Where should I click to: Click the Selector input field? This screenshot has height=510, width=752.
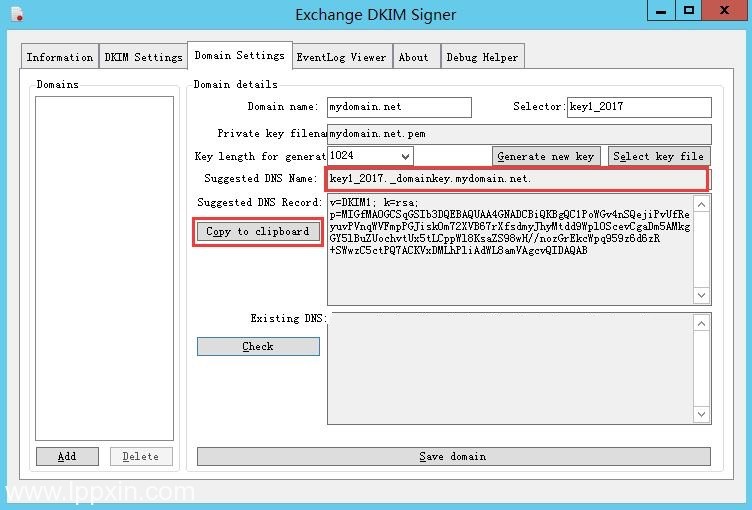coord(639,107)
